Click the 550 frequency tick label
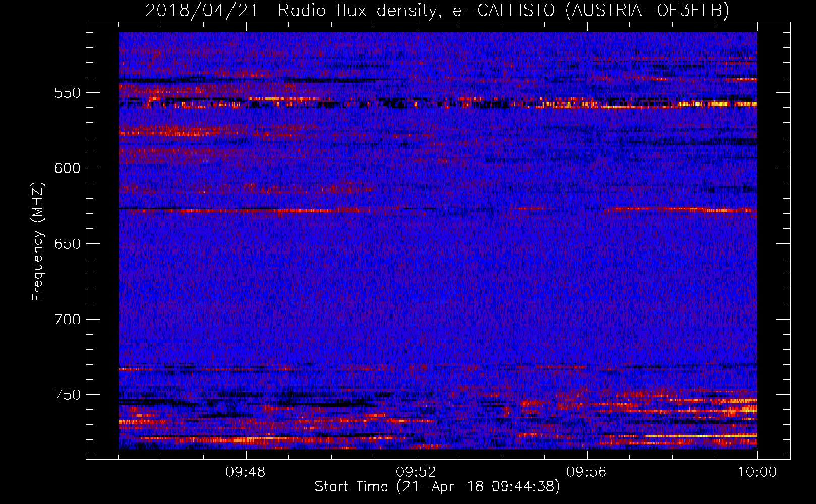 (68, 93)
